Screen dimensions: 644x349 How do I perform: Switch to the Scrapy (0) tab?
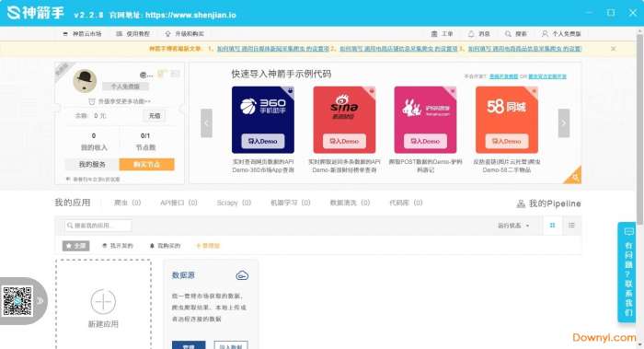pos(234,203)
